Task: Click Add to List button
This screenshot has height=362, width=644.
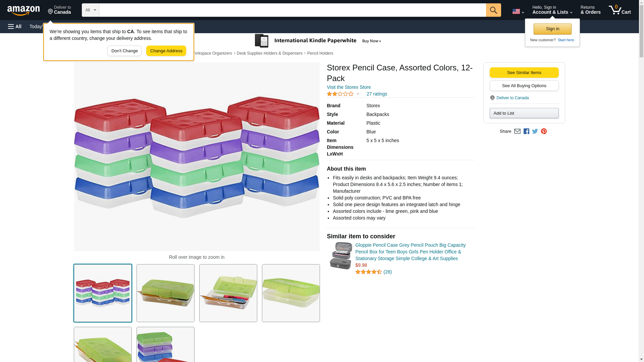Action: tap(524, 113)
